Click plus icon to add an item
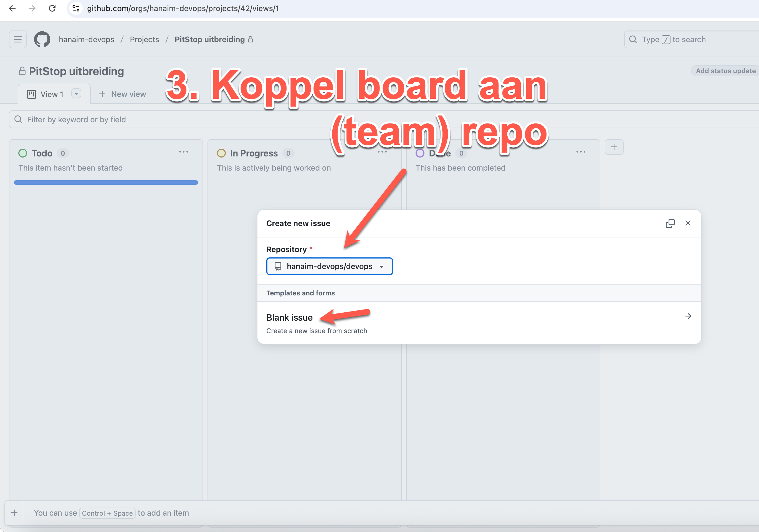Viewport: 759px width, 532px height. (x=14, y=513)
